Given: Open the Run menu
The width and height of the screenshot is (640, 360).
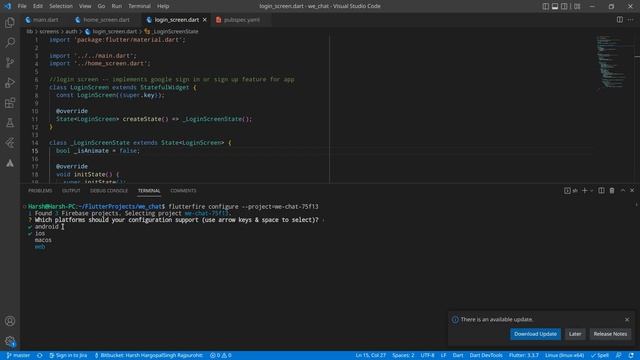Looking at the screenshot, I should 117,6.
